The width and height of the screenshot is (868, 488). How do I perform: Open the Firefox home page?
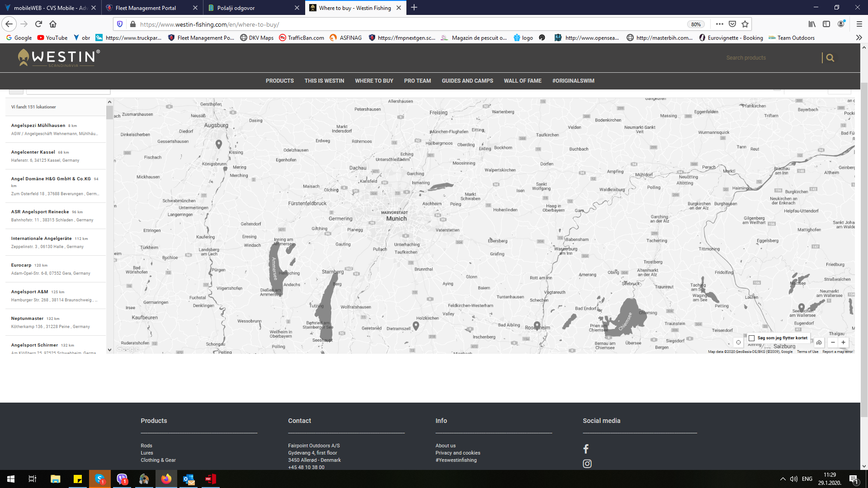point(53,24)
